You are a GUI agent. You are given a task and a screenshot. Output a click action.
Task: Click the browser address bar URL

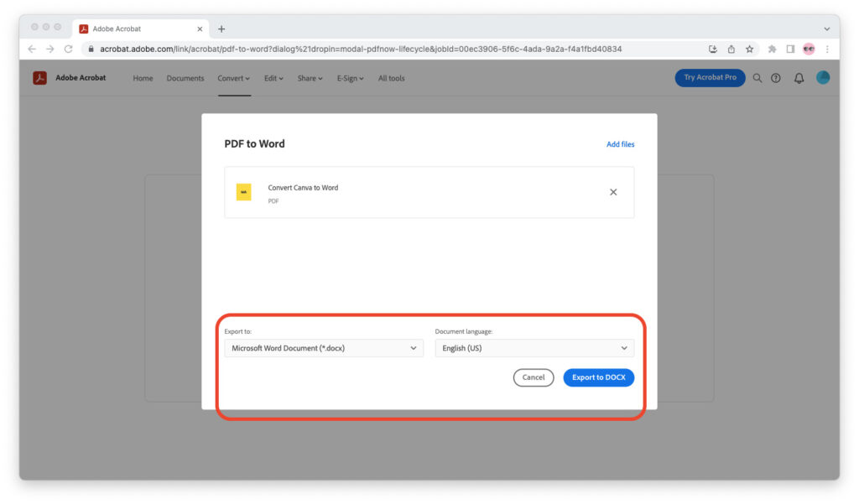pyautogui.click(x=361, y=49)
